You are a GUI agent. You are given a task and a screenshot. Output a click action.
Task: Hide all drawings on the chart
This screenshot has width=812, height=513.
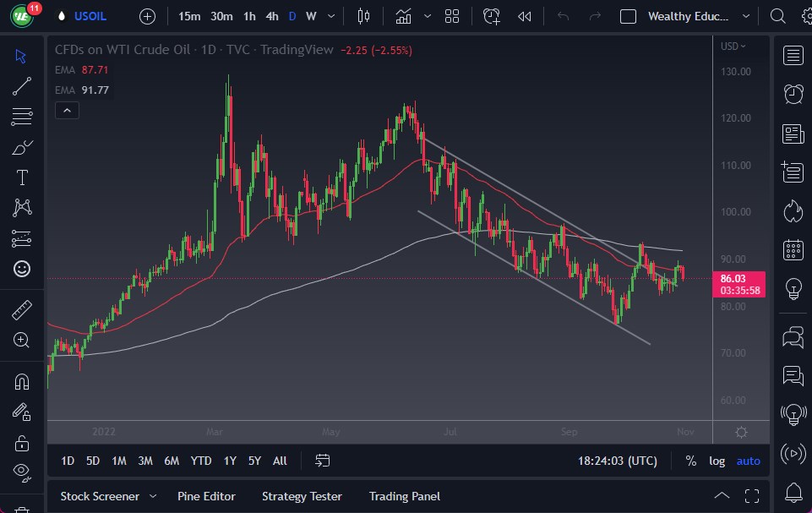pyautogui.click(x=21, y=473)
